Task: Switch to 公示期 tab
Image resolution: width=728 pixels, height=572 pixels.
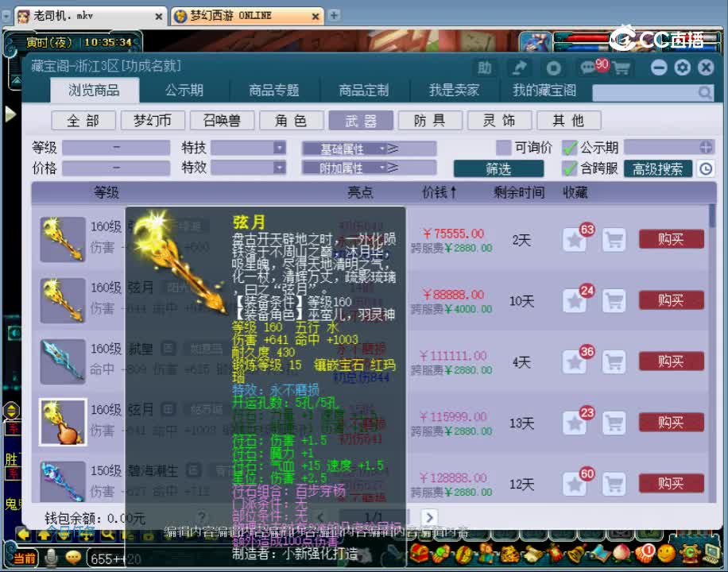Action: tap(184, 90)
